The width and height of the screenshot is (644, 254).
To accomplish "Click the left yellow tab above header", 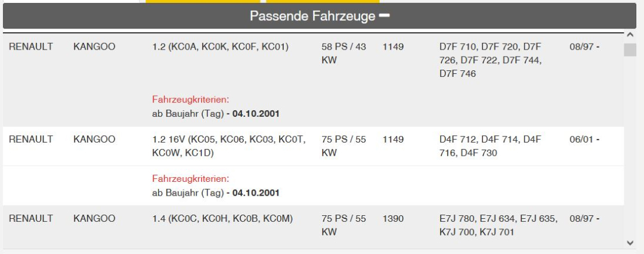I will [203, 1].
